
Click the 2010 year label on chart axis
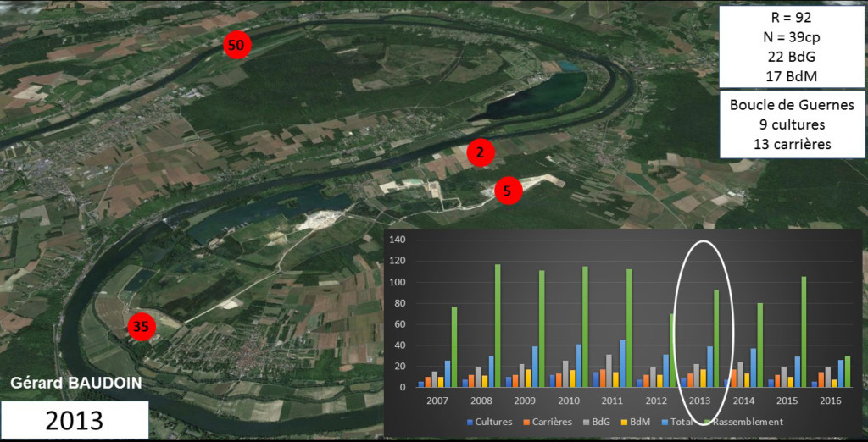click(568, 400)
